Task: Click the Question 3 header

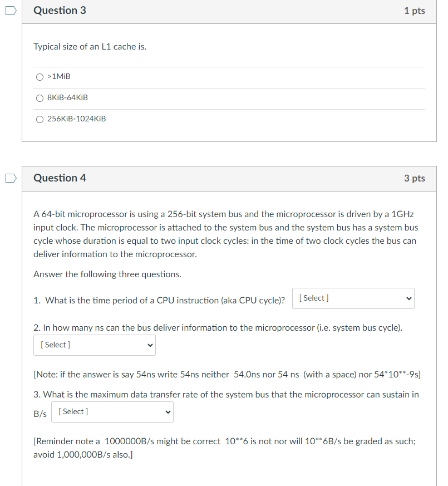Action: click(x=60, y=10)
